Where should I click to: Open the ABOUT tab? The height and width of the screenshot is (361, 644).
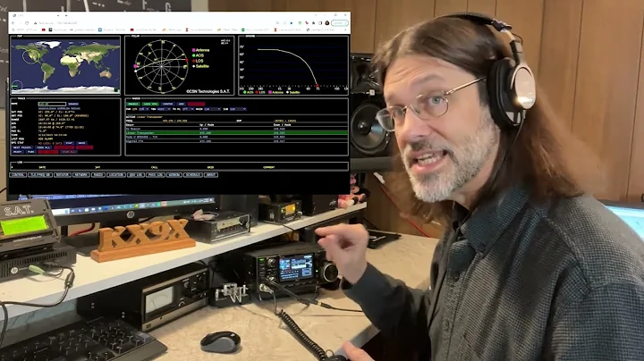coord(211,175)
